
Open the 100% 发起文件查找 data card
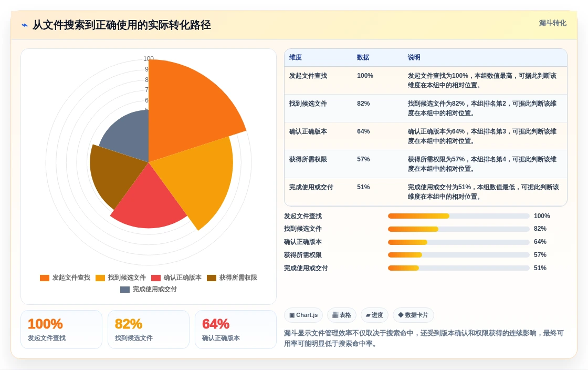tap(61, 330)
